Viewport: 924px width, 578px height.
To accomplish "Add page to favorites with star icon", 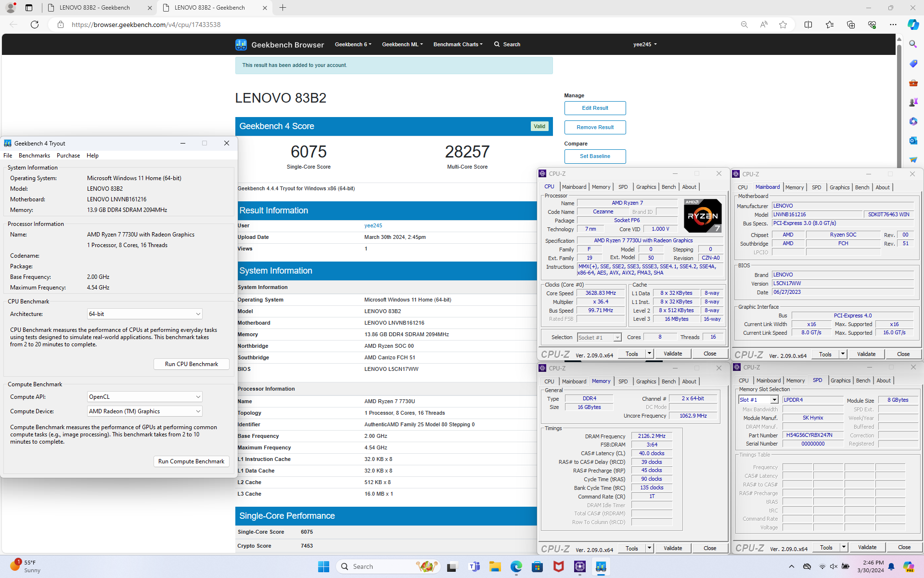I will click(783, 25).
